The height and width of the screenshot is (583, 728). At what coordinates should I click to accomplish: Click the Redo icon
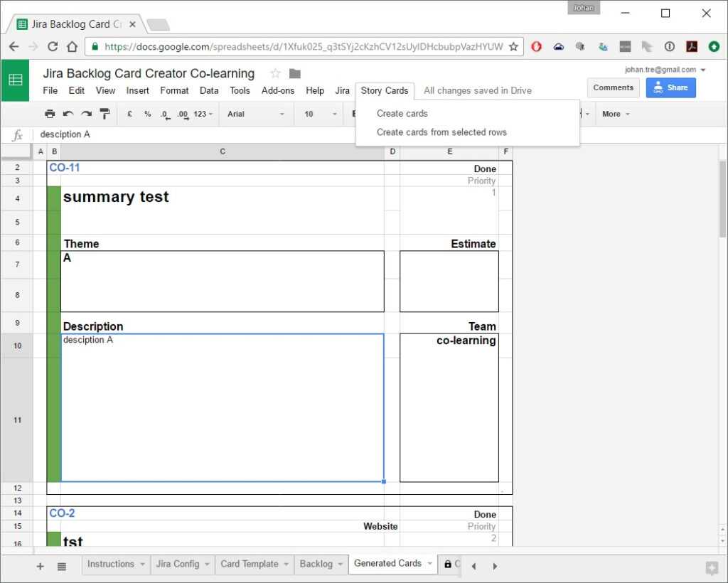[86, 114]
